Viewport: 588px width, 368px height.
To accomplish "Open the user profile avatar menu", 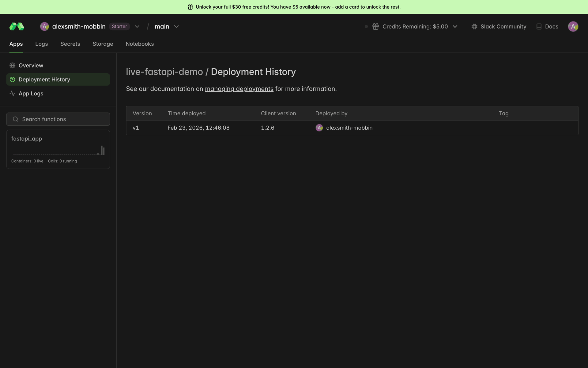I will [573, 27].
